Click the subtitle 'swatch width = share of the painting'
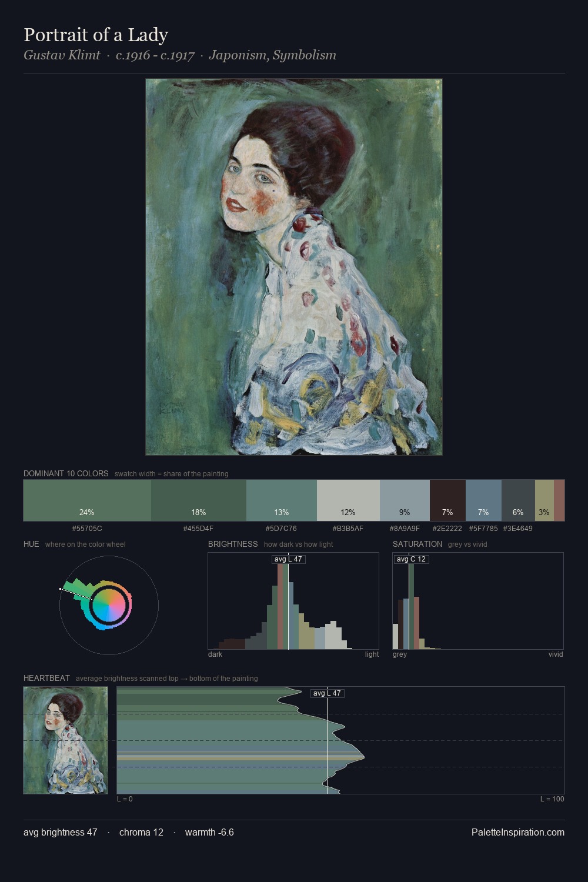 click(x=172, y=473)
